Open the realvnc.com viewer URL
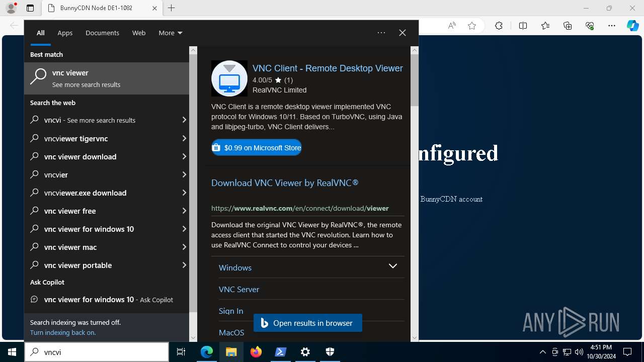 pos(300,208)
